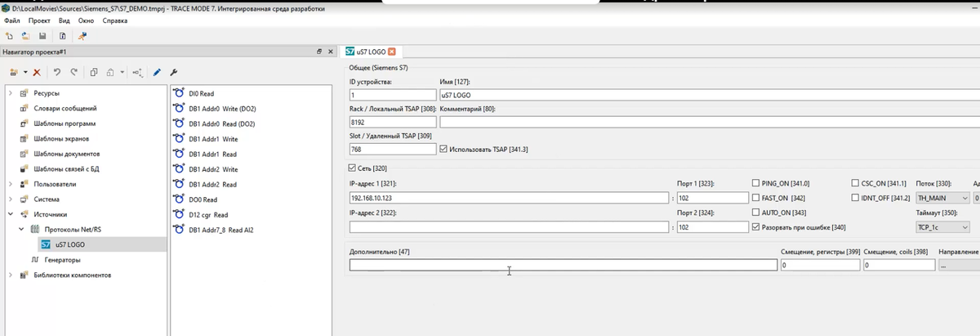Screen dimensions: 980x336
Task: Click the running man launch icon
Action: [82, 36]
